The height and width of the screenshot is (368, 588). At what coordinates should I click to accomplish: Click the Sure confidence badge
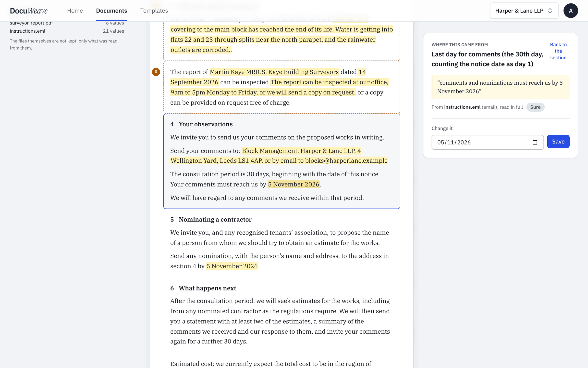535,107
